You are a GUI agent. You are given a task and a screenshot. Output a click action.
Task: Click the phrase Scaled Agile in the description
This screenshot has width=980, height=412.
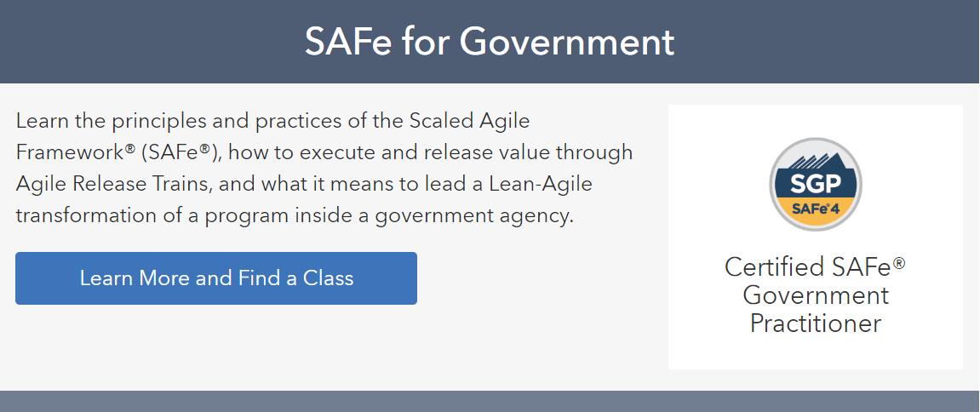[469, 121]
